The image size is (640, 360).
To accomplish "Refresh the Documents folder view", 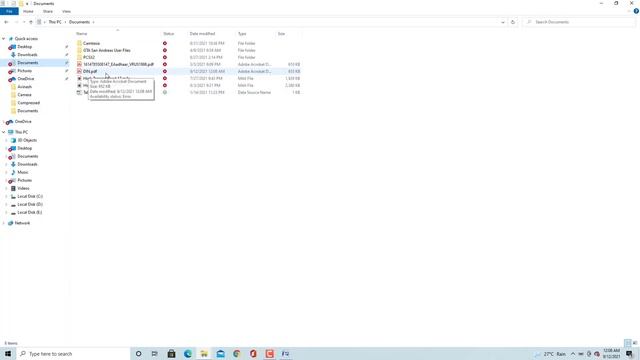I will click(513, 22).
